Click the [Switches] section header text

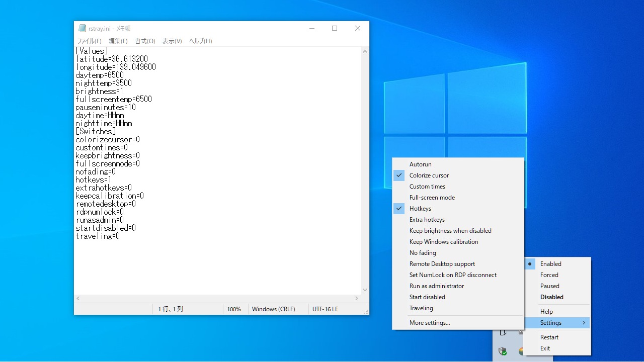tap(96, 132)
